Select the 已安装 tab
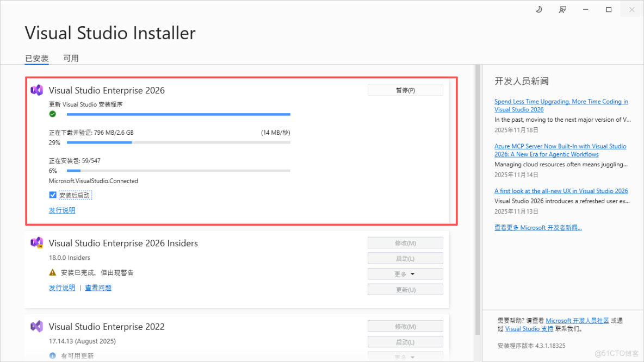This screenshot has height=362, width=644. point(36,58)
